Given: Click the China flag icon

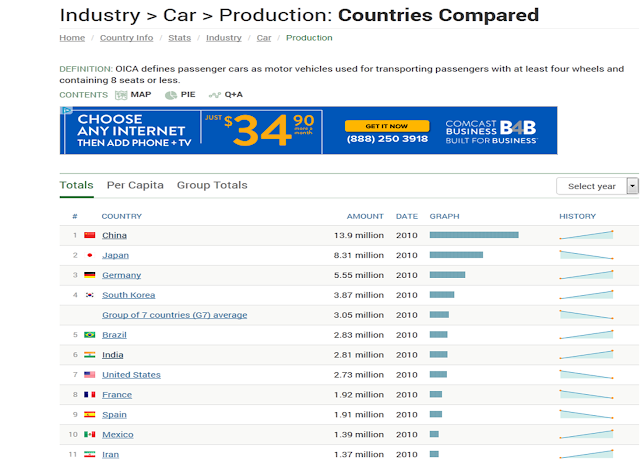Looking at the screenshot, I should pos(90,235).
